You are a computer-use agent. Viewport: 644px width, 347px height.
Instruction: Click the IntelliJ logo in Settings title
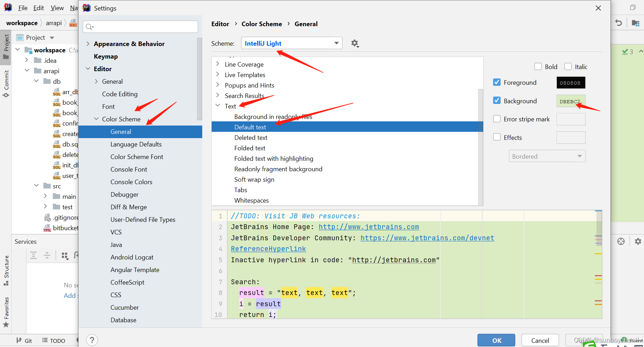pos(86,8)
